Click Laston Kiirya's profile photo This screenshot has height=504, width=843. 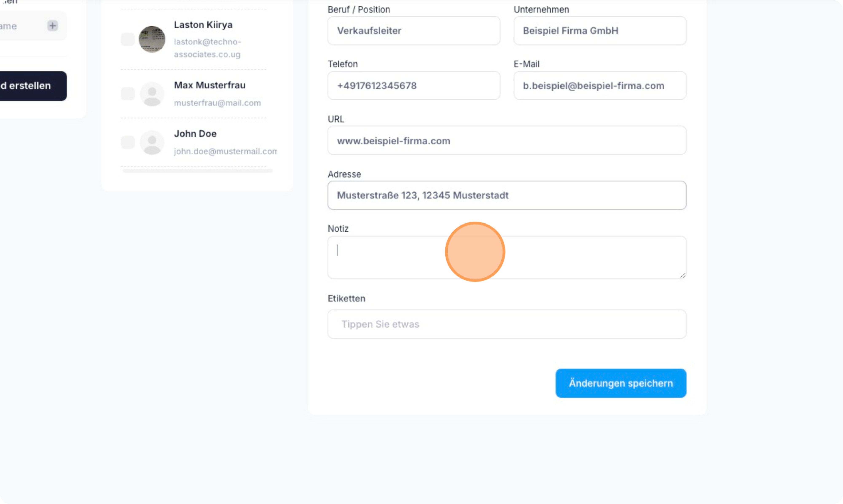click(152, 39)
